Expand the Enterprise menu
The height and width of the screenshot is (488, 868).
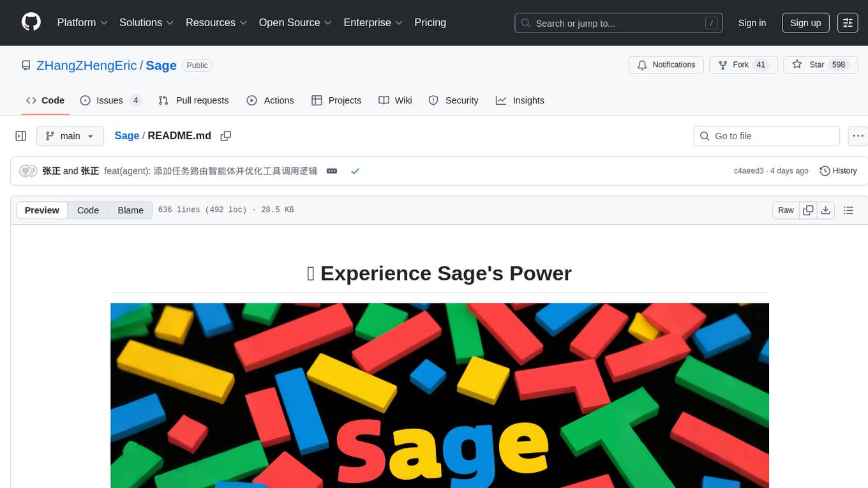pyautogui.click(x=373, y=22)
